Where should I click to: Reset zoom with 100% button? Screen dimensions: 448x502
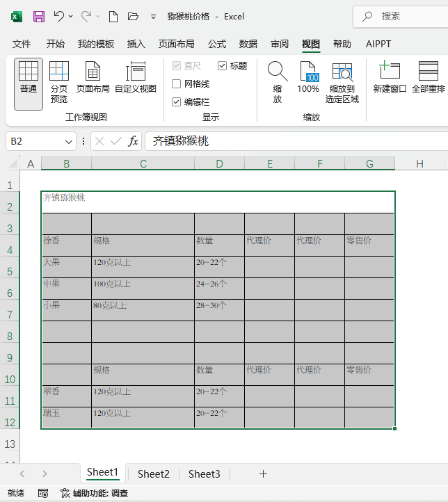coord(308,77)
